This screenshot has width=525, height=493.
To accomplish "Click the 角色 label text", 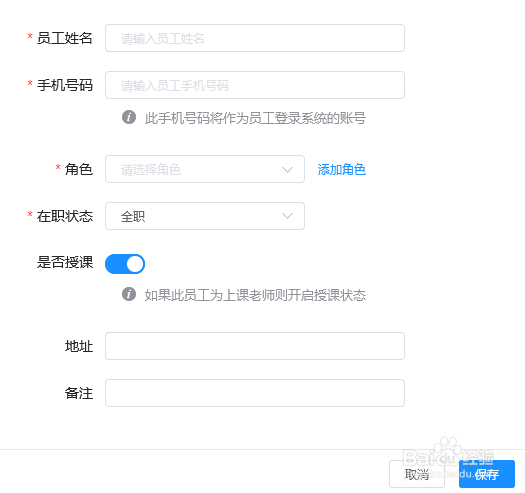I will (x=79, y=169).
